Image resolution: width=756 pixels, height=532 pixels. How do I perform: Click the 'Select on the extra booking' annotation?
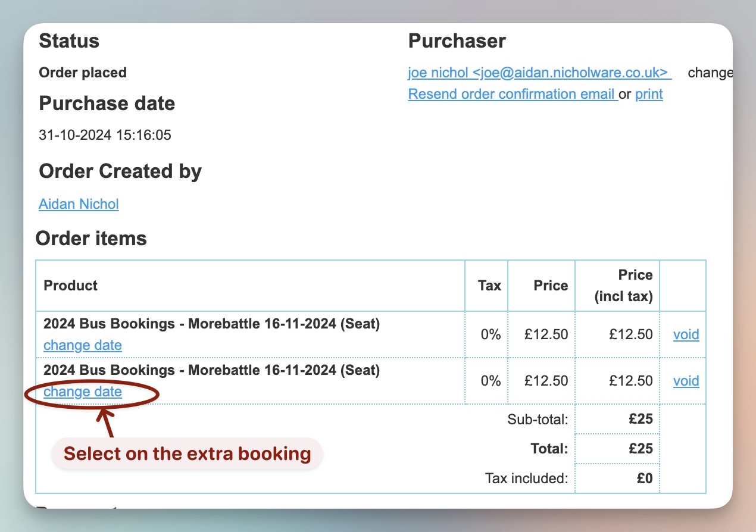click(x=187, y=454)
